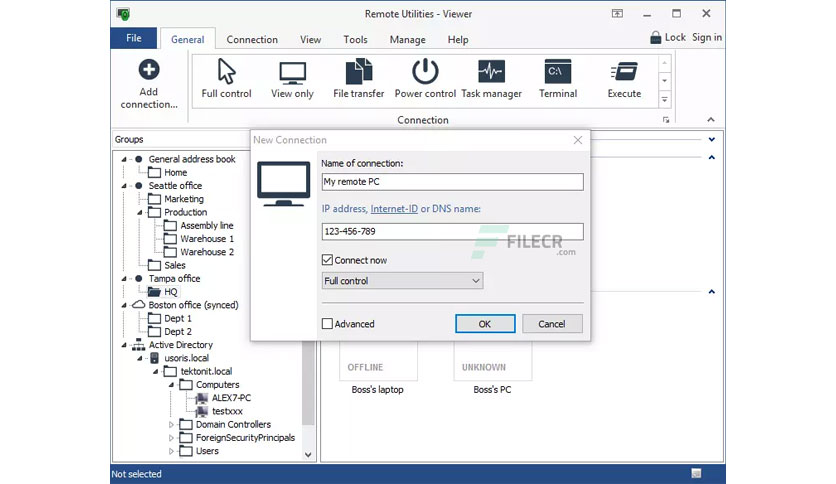Click the Sign in link
The image size is (836, 484).
coord(707,37)
